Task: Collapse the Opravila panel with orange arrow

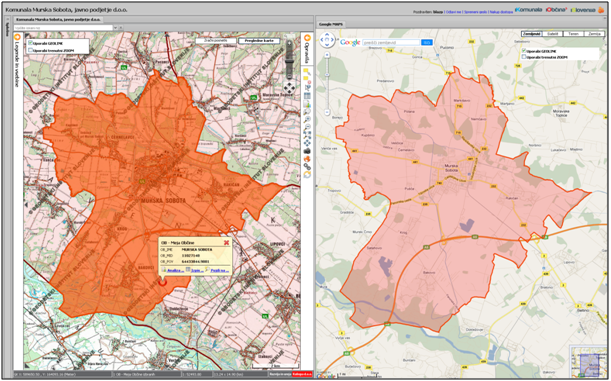Action: (x=307, y=38)
